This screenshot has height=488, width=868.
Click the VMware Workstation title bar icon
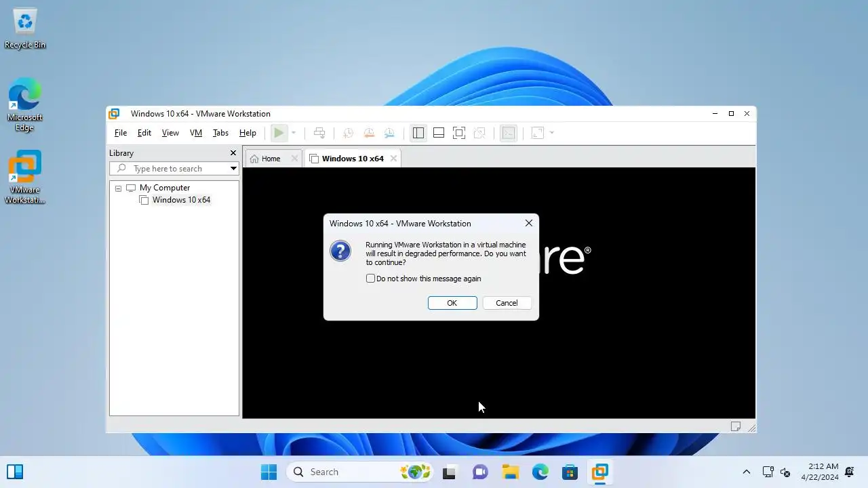[x=115, y=114]
